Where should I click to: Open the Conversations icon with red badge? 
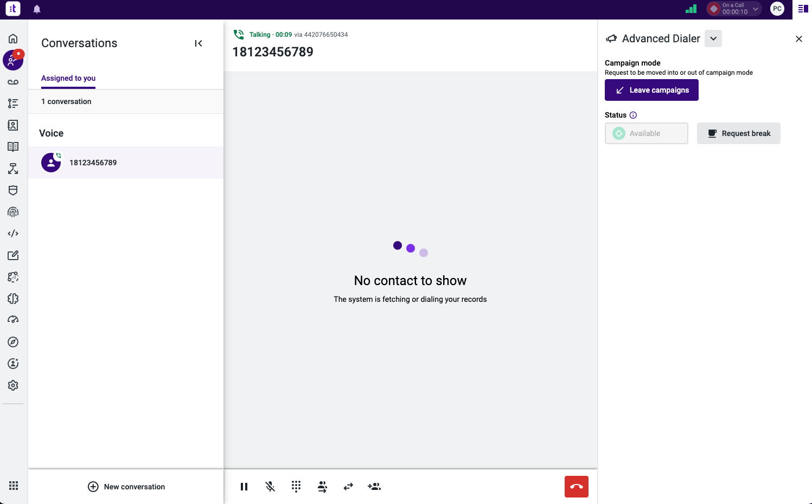(x=13, y=60)
